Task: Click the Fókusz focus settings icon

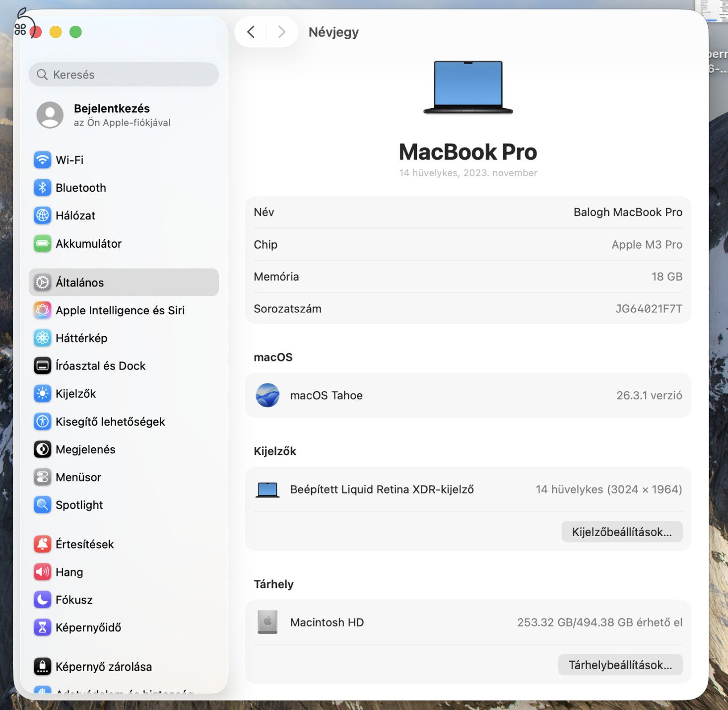Action: (43, 599)
